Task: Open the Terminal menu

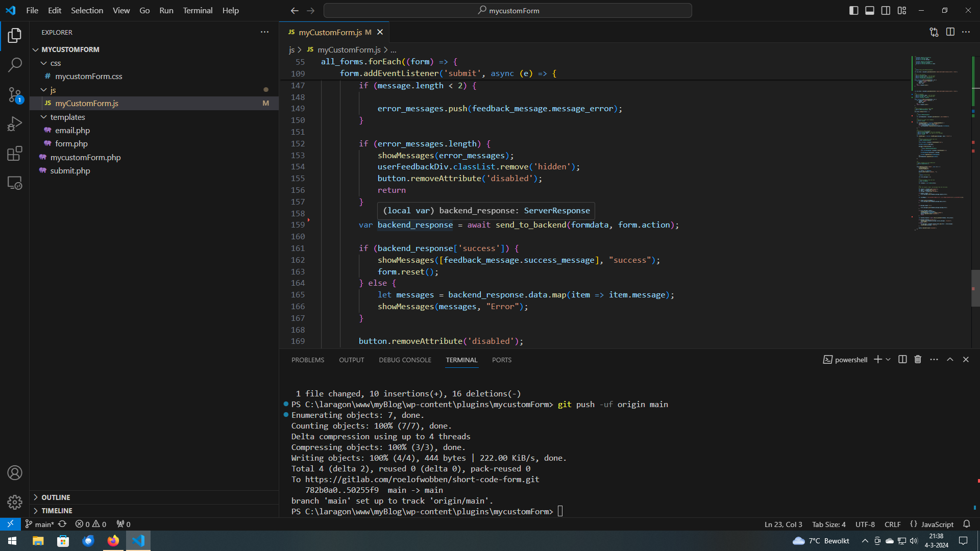Action: 198,10
